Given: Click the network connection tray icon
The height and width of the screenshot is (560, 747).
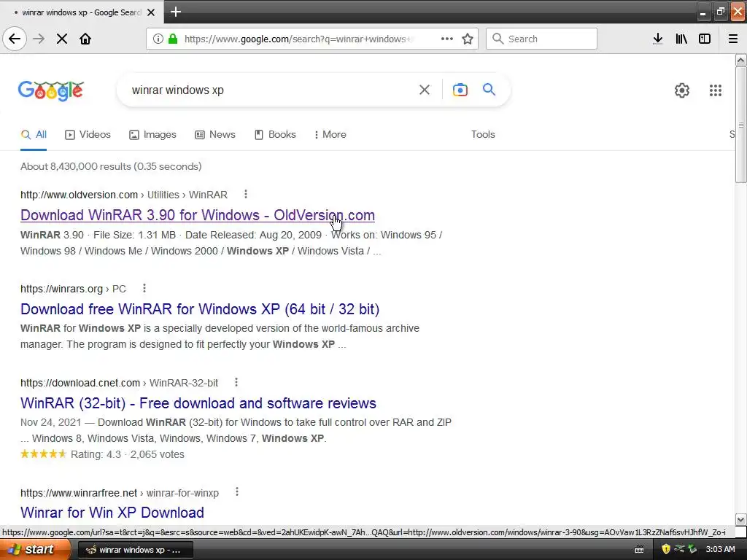Looking at the screenshot, I should pos(679,550).
